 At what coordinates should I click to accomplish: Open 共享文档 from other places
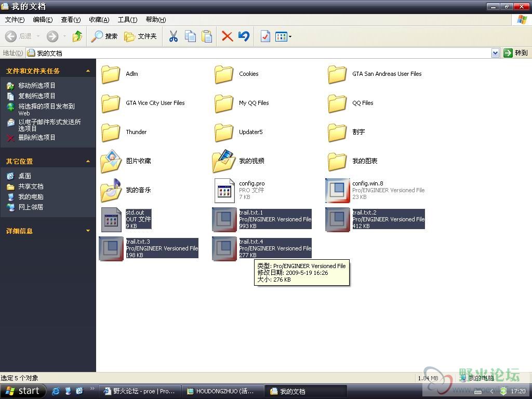point(31,187)
